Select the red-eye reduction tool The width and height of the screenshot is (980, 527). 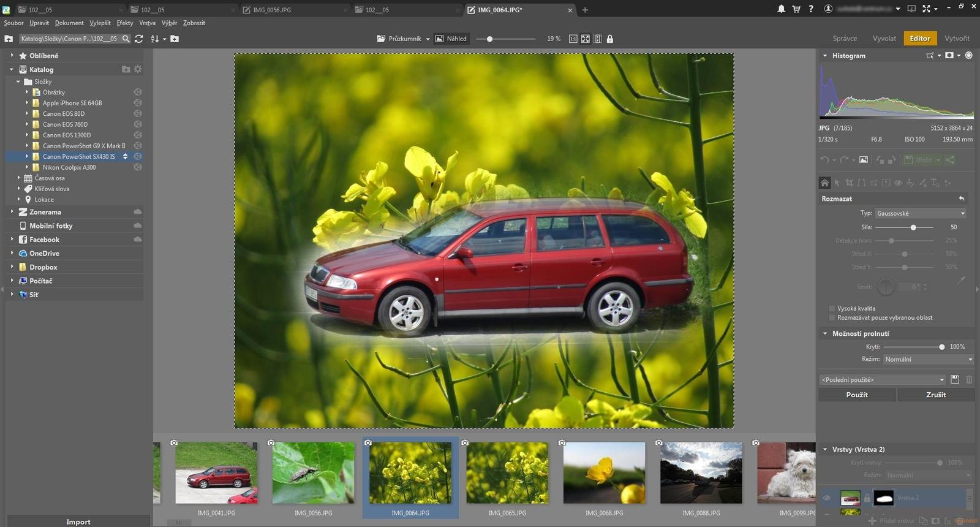898,183
